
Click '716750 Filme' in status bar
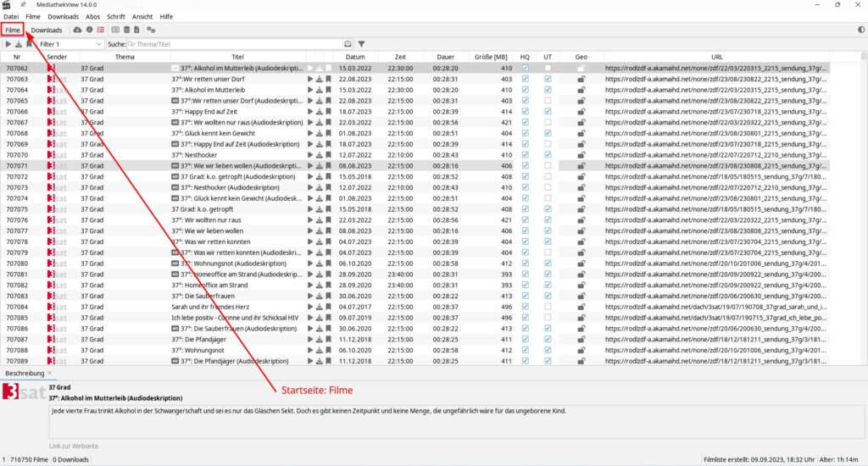(x=30, y=459)
